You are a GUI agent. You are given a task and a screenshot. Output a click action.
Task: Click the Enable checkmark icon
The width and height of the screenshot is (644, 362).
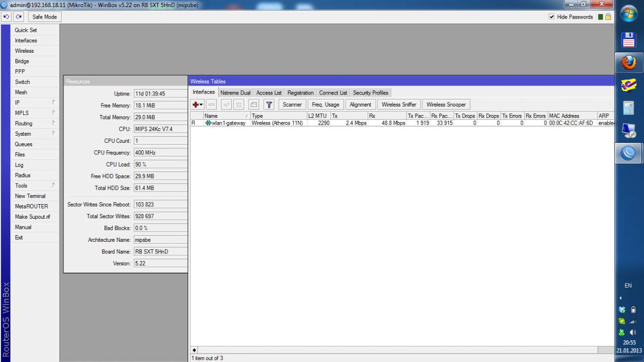coord(226,105)
